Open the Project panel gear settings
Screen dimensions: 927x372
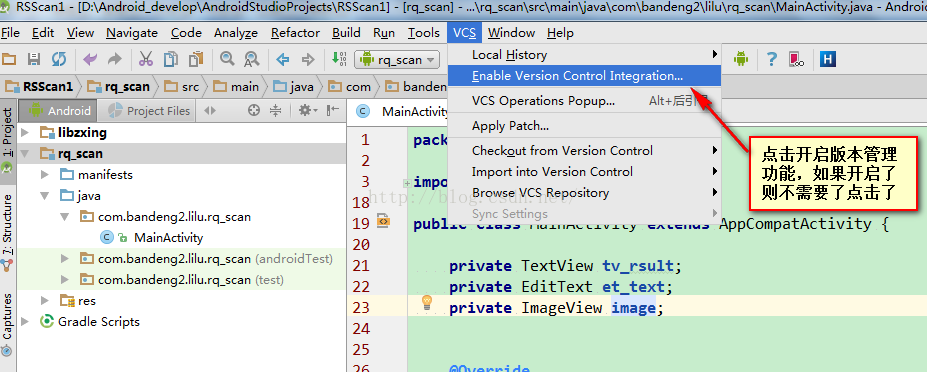[x=307, y=111]
